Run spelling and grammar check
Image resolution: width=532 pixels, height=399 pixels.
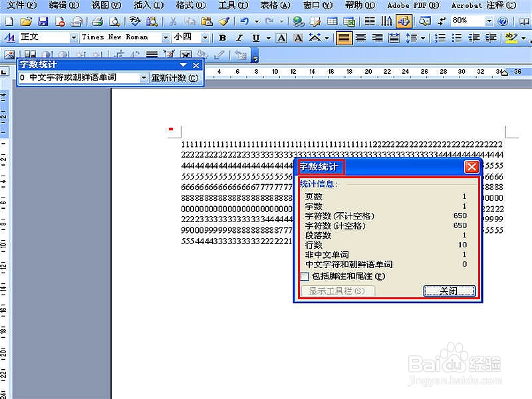[x=135, y=22]
